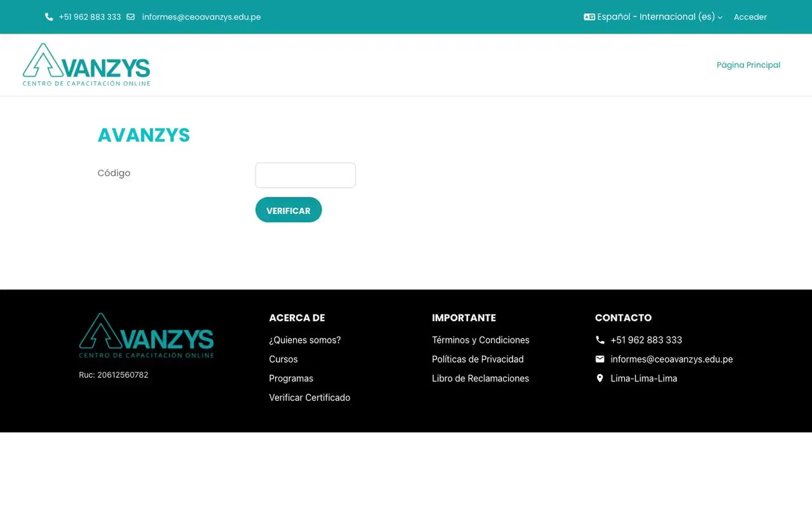Click the footer email informes@ceoavanzys.edu.pe
The image size is (812, 508).
pos(672,359)
